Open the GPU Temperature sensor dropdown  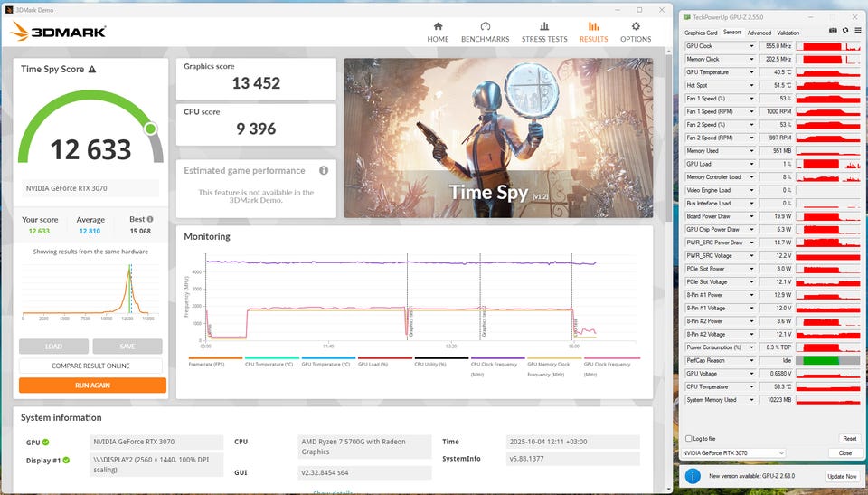click(x=751, y=72)
